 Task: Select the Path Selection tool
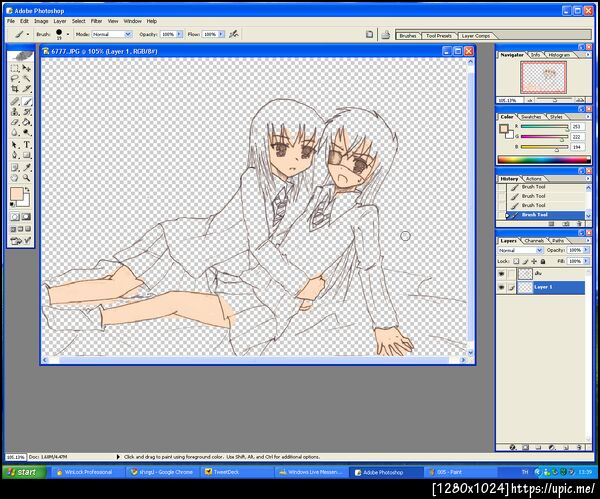(x=15, y=145)
